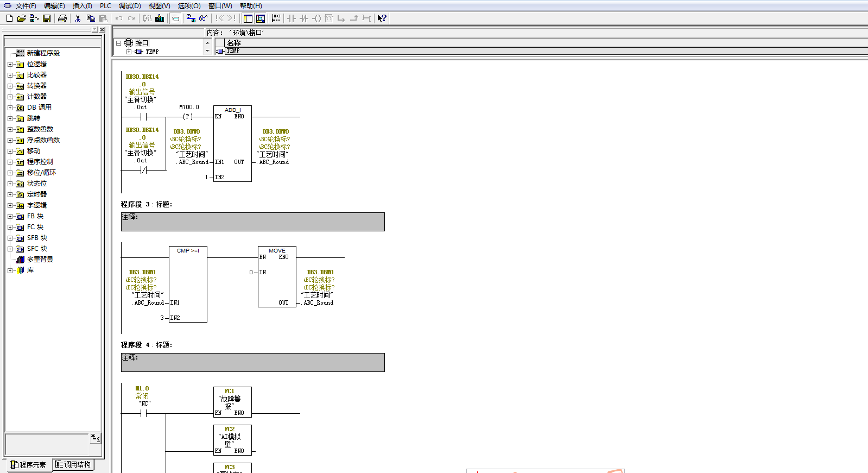Viewport: 868px width, 473px height.
Task: Toggle the monitor glasses icon
Action: [204, 18]
